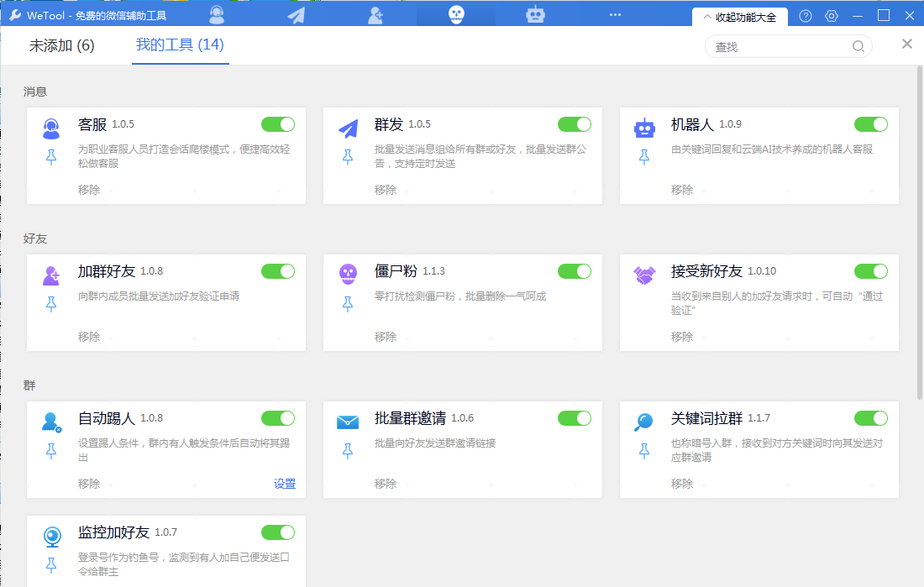
Task: Click the 僵尸粉 skull card icon
Action: [x=348, y=274]
